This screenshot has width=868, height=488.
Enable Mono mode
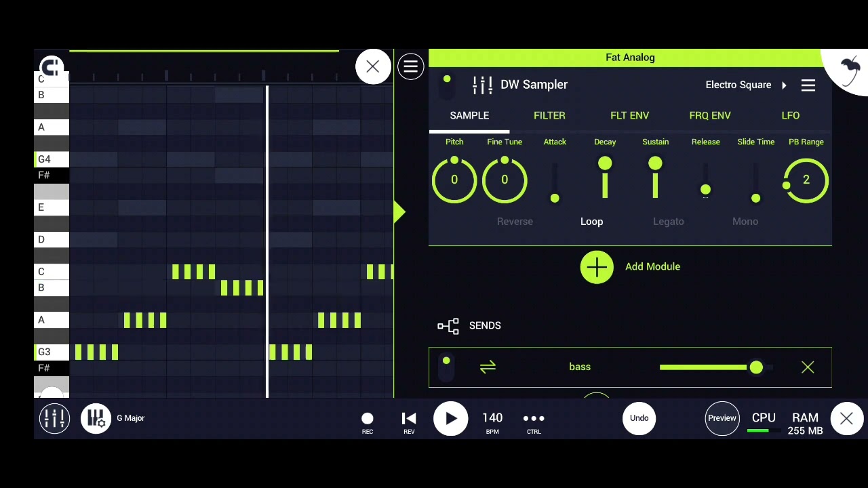click(745, 222)
